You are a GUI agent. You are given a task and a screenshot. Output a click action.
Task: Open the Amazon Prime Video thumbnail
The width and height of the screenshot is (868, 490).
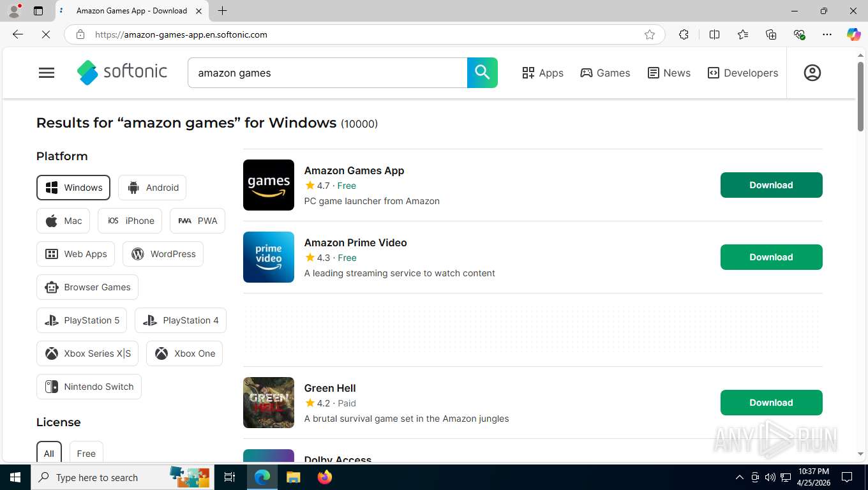click(x=269, y=257)
